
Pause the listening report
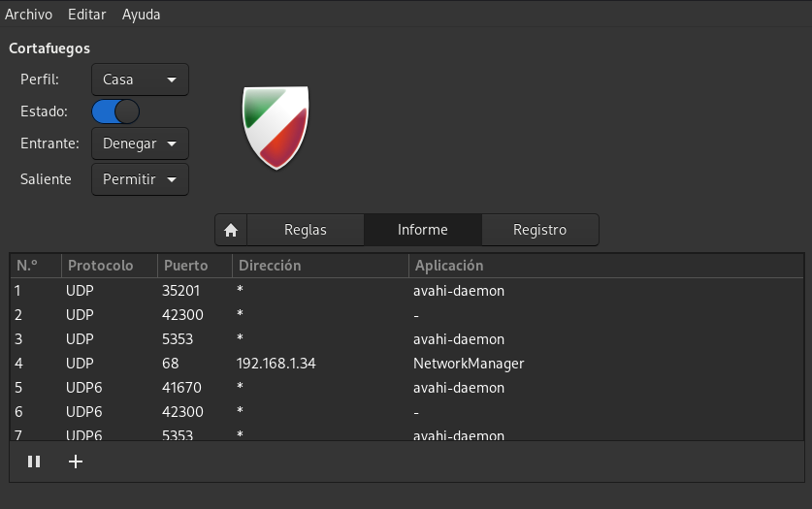pyautogui.click(x=34, y=461)
